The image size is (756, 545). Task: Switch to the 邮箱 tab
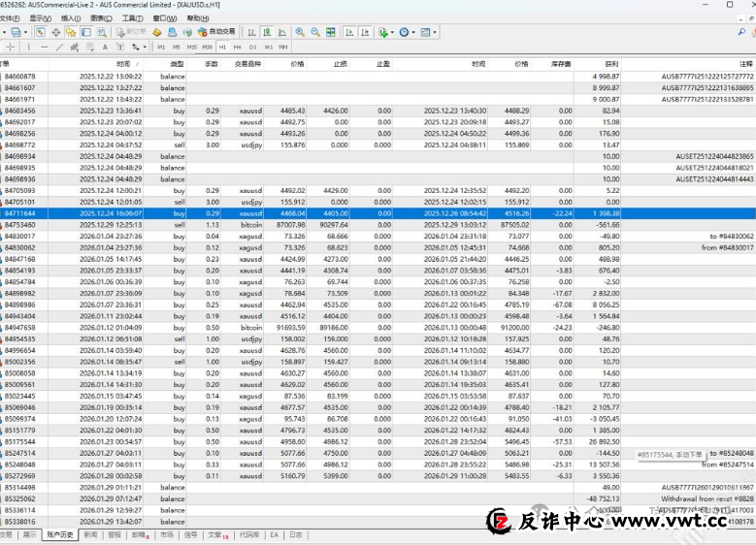click(140, 534)
